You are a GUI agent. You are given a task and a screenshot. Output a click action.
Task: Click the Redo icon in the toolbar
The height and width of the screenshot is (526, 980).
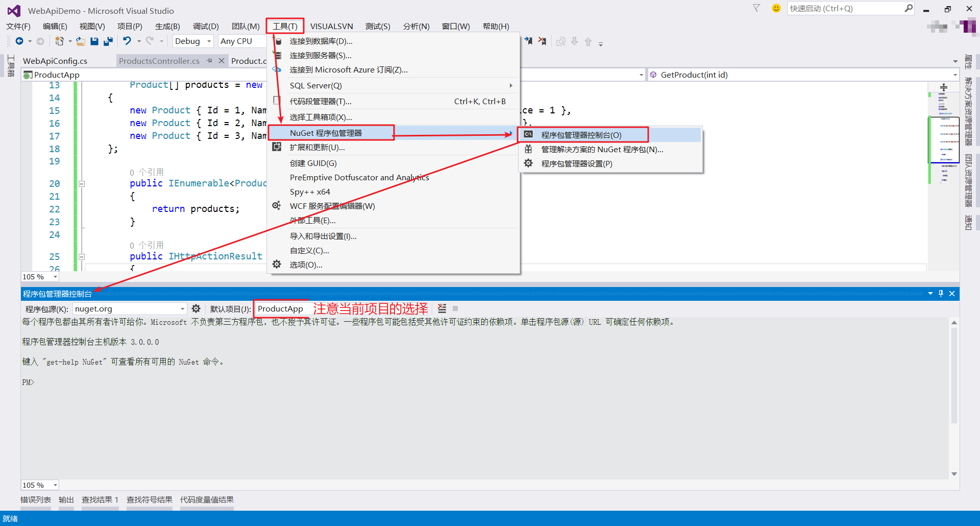pyautogui.click(x=150, y=41)
